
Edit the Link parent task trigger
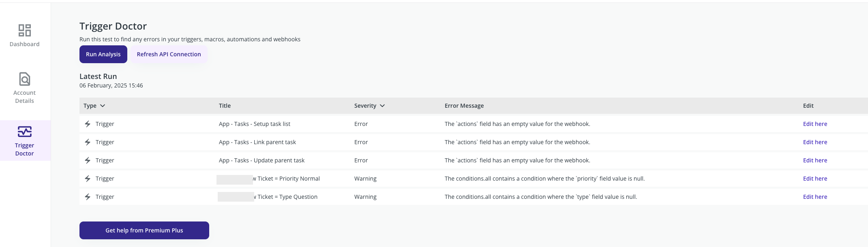815,142
